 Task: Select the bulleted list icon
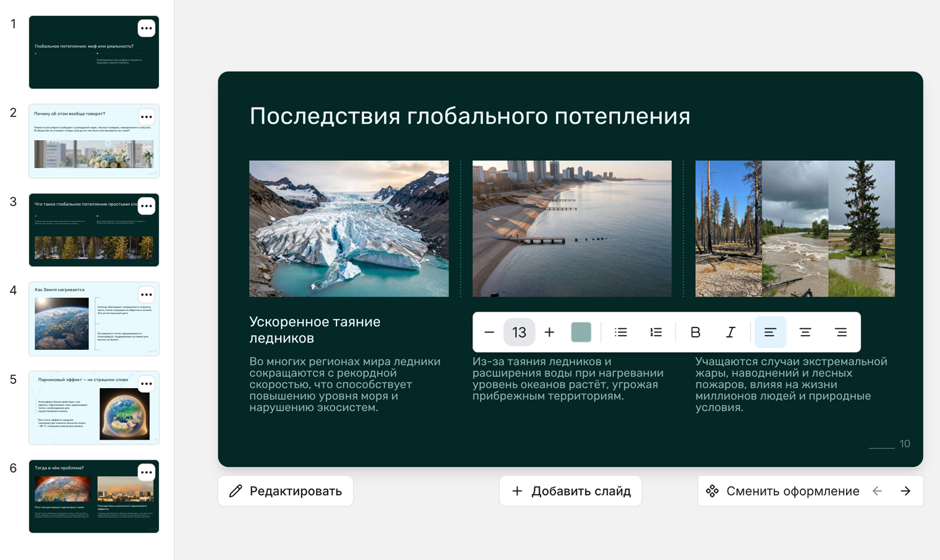[x=620, y=332]
